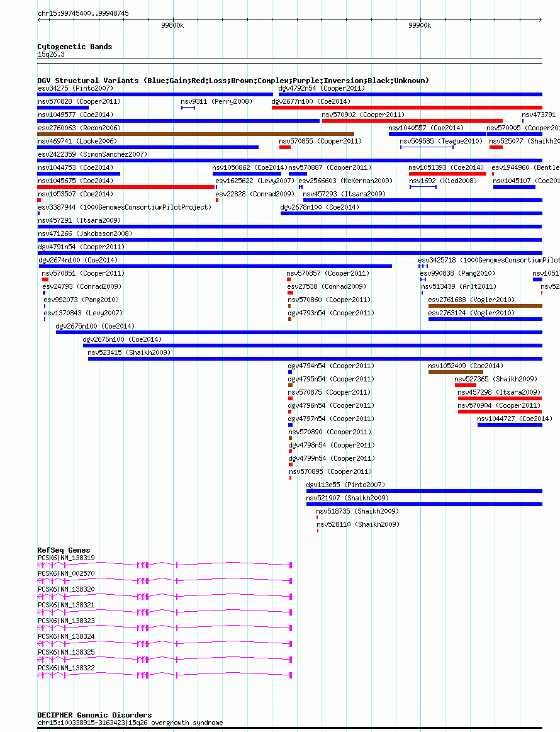Click nsv1044727 (Coe2014) label
Viewport: 560px width, 732px height.
click(515, 419)
